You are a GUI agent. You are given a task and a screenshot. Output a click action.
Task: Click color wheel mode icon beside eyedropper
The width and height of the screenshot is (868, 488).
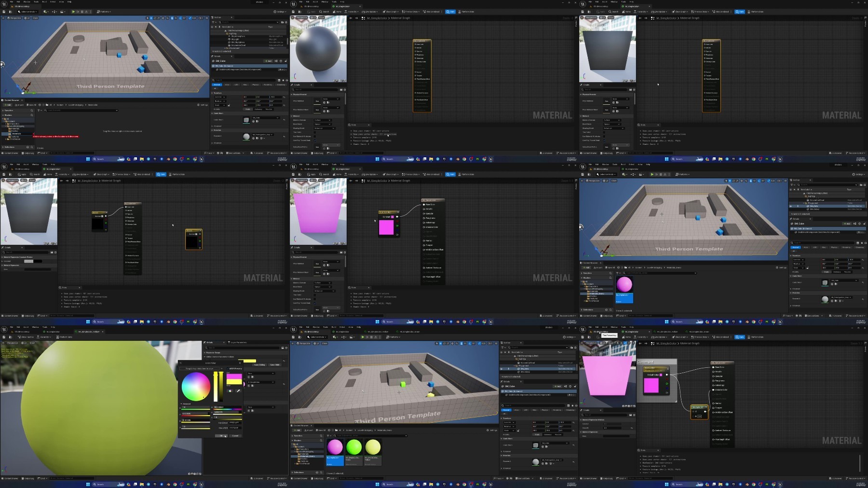(x=230, y=391)
